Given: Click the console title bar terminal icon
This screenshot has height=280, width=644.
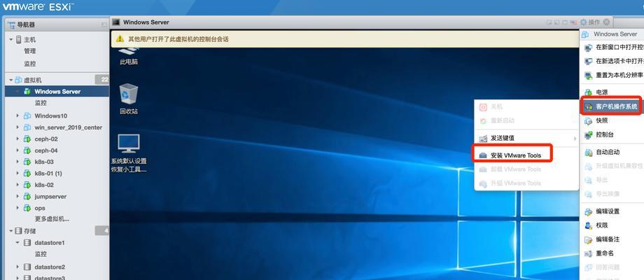Looking at the screenshot, I should click(x=116, y=22).
